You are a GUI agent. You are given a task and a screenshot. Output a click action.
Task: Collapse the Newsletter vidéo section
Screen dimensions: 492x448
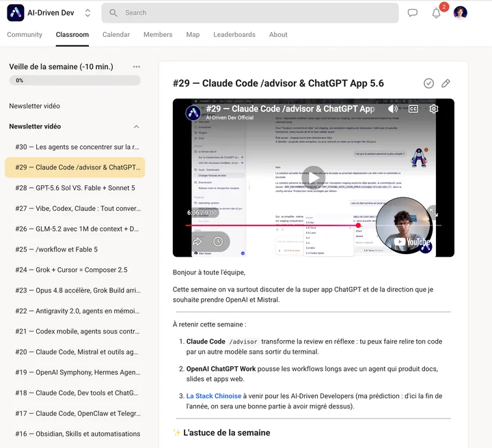pyautogui.click(x=136, y=126)
